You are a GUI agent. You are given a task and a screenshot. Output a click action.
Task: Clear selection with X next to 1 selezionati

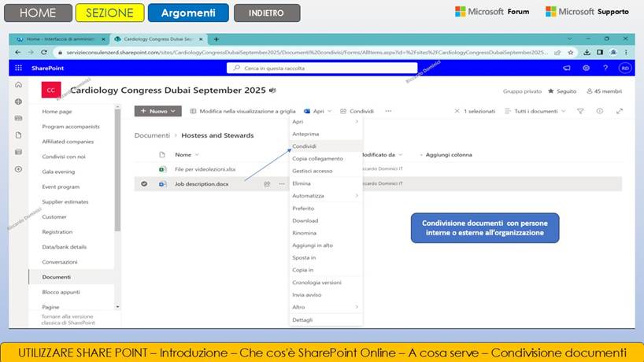pos(457,111)
